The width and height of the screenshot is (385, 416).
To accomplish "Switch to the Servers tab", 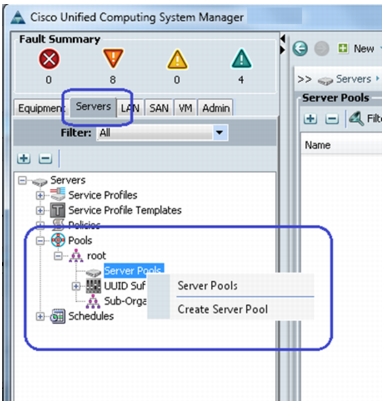I will (x=93, y=107).
